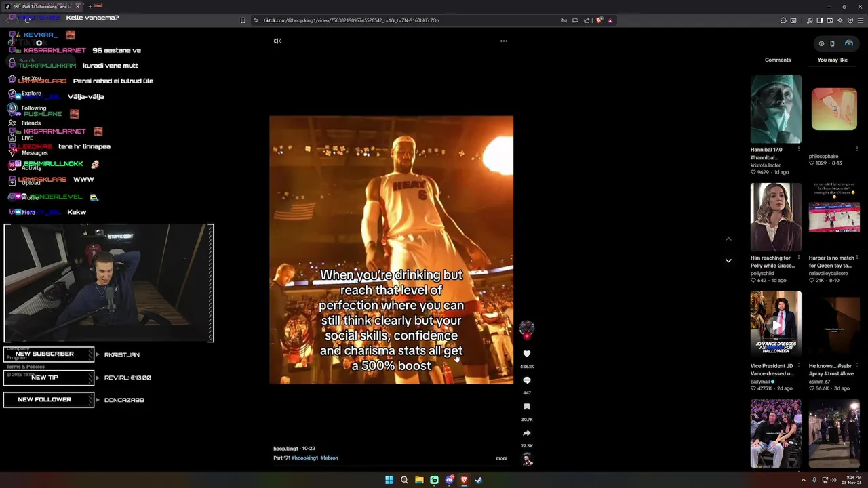The image size is (868, 488).
Task: Open the #hoopking1 hashtag link
Action: (x=304, y=458)
